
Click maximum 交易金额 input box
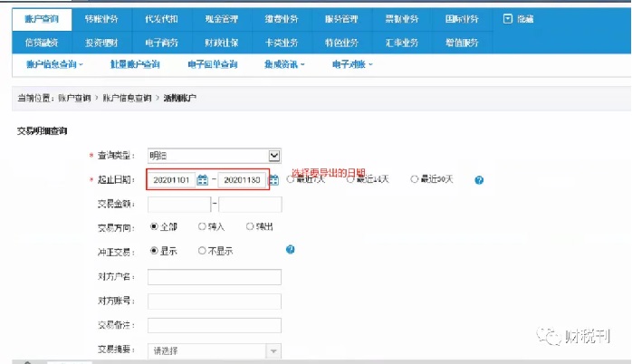tap(250, 205)
